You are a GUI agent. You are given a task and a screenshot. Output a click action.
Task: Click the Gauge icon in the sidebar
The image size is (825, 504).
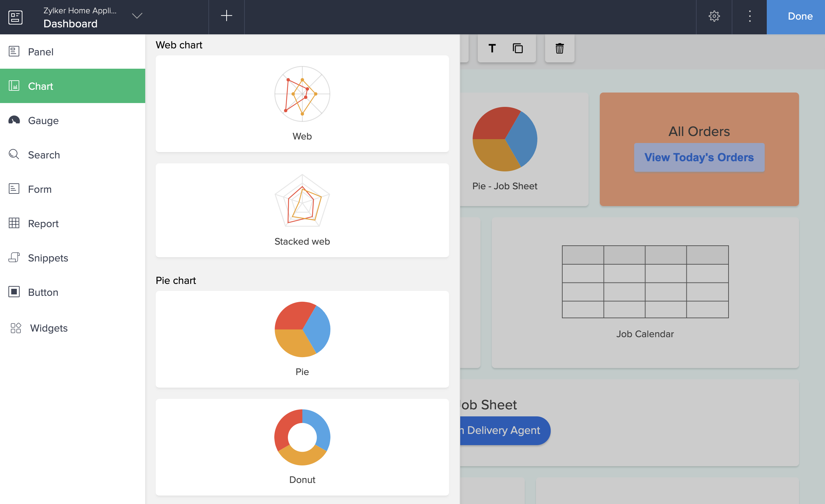[x=14, y=120]
